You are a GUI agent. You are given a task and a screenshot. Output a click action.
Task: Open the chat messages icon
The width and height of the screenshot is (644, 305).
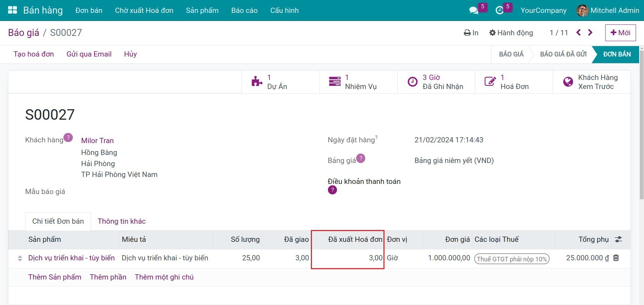[474, 10]
